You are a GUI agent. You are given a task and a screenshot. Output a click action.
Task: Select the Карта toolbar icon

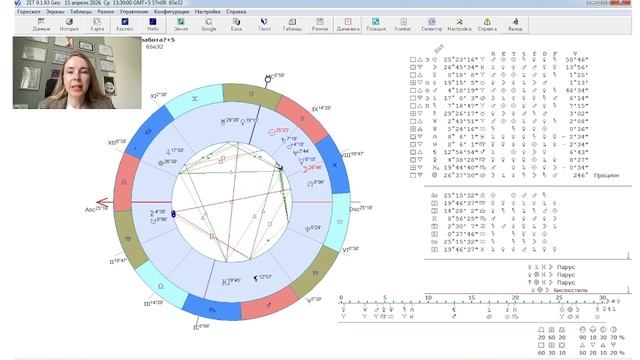tap(97, 25)
